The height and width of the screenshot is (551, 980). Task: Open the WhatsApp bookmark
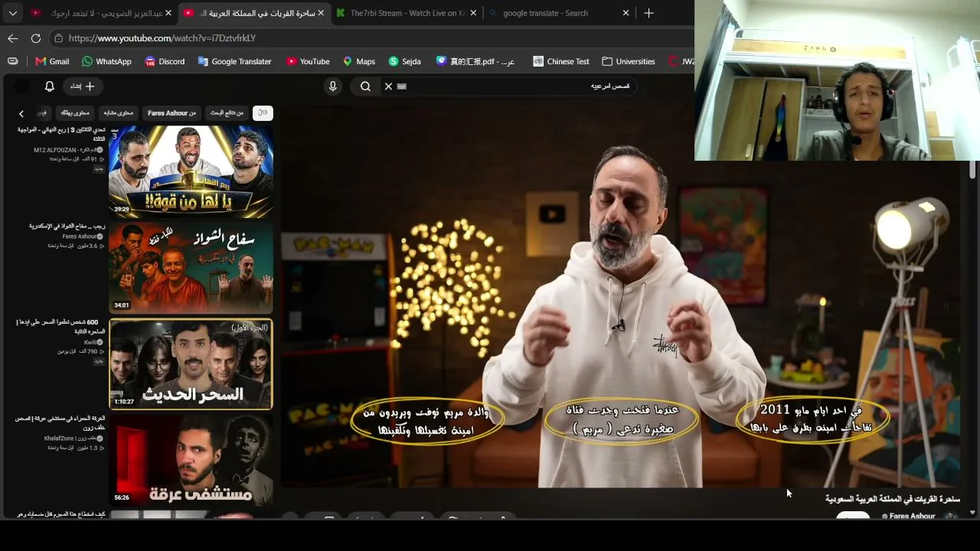click(x=106, y=61)
